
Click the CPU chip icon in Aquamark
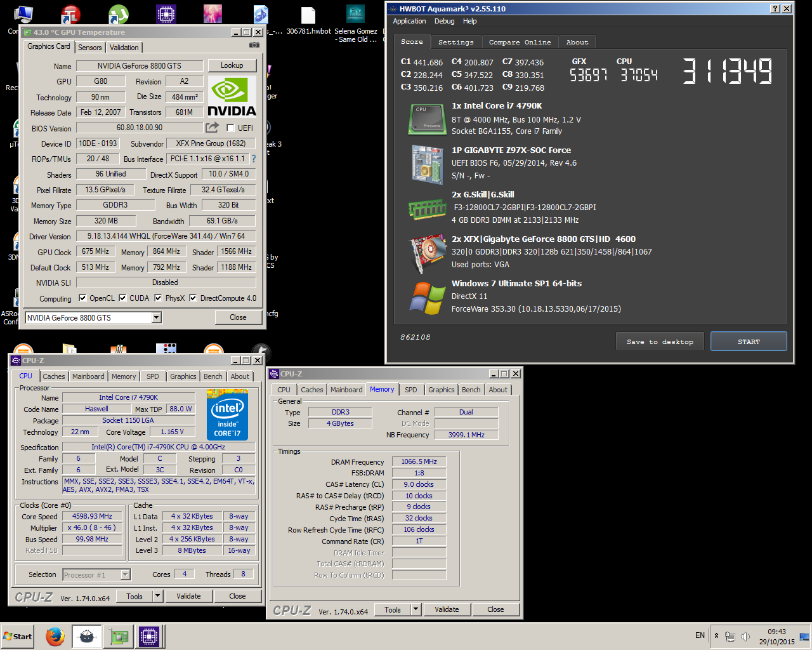tap(427, 119)
